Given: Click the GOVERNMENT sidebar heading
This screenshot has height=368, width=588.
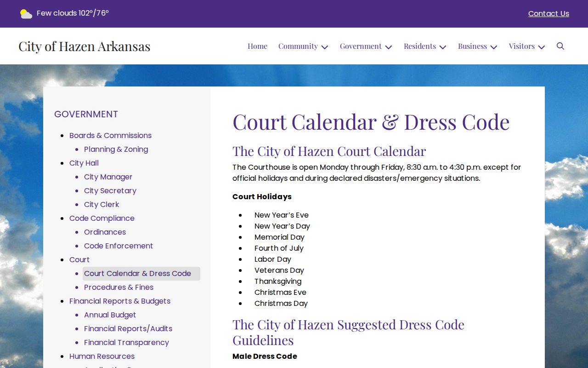Looking at the screenshot, I should 86,114.
